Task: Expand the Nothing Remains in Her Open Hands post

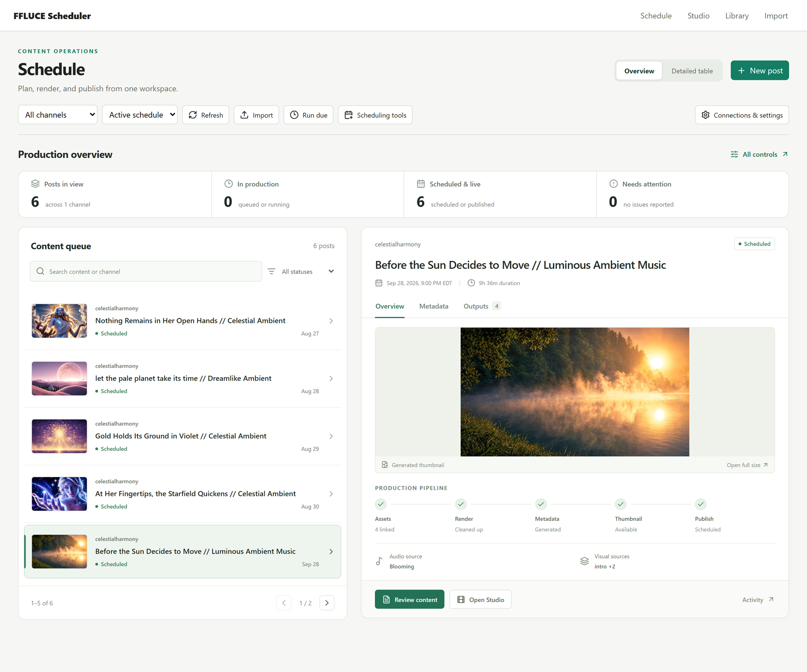Action: [331, 321]
